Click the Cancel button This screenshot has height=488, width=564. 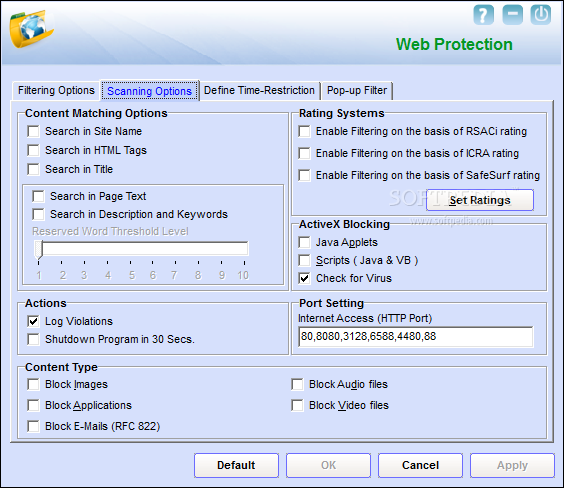pos(420,465)
